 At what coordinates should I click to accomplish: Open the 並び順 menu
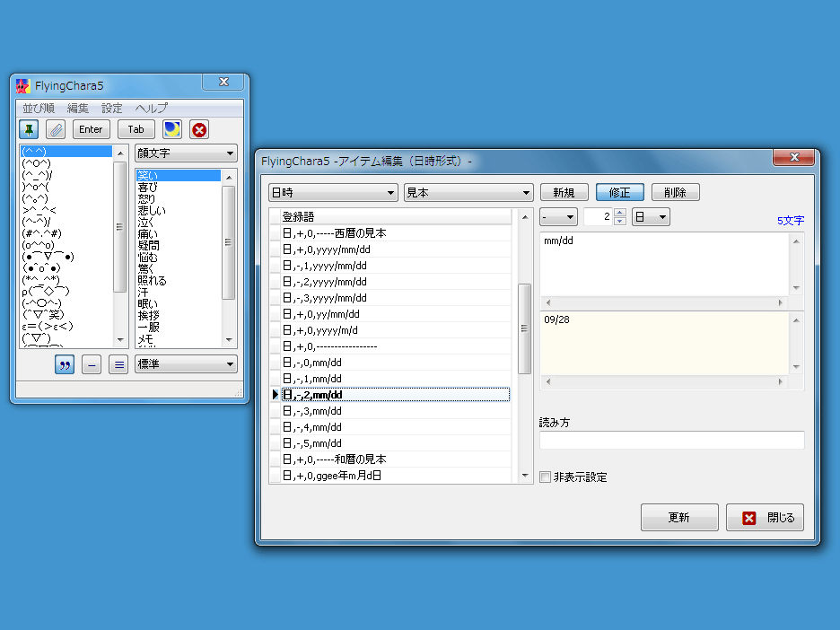pos(39,109)
